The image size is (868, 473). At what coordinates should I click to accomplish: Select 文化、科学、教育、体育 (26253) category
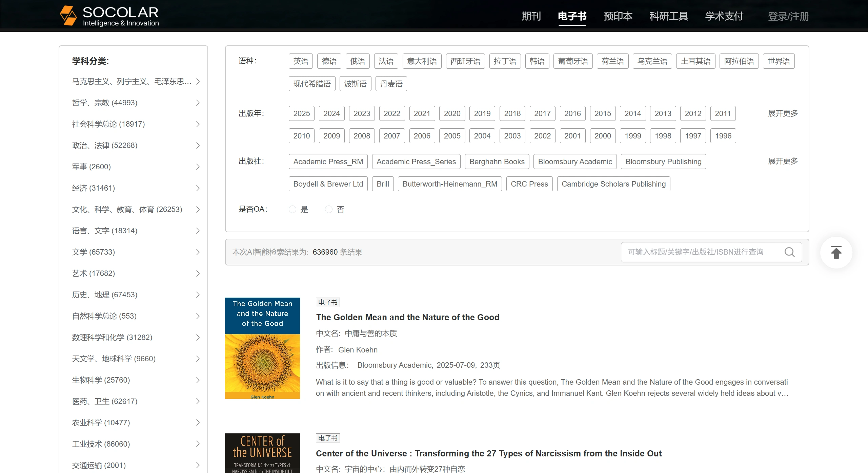click(127, 209)
